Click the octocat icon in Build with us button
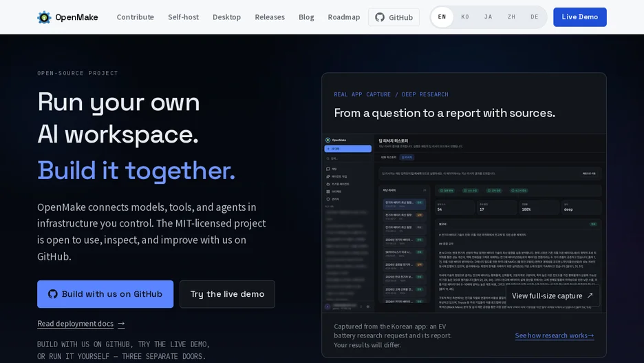Image resolution: width=644 pixels, height=363 pixels. [52, 294]
